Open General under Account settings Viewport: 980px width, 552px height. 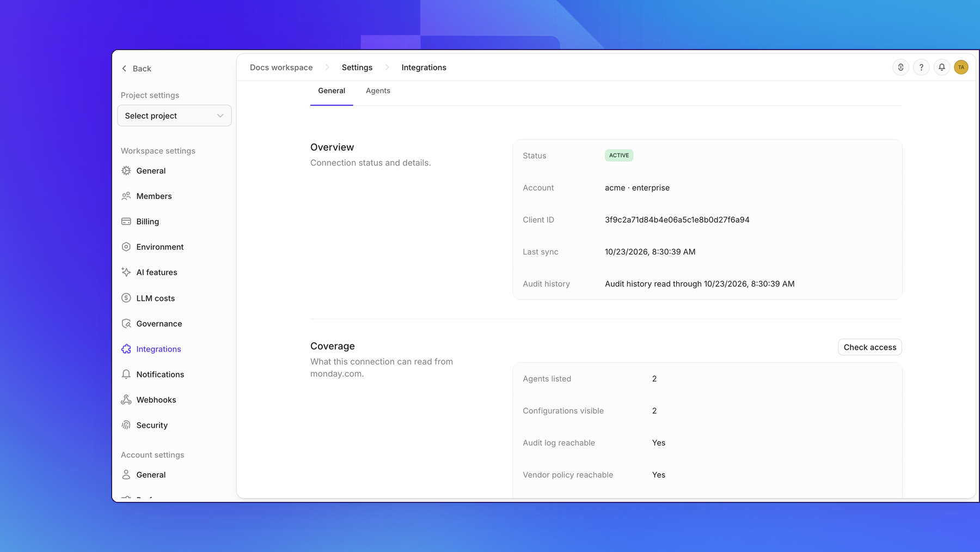pos(151,475)
